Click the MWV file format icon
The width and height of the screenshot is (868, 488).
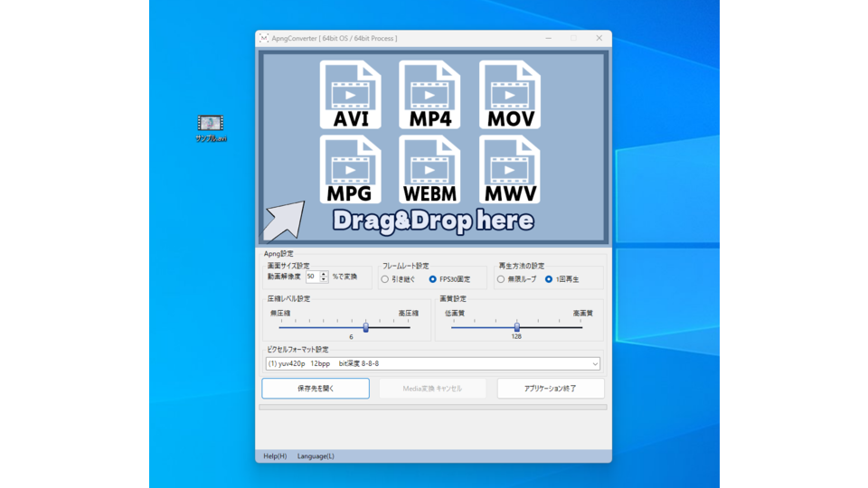click(x=510, y=169)
